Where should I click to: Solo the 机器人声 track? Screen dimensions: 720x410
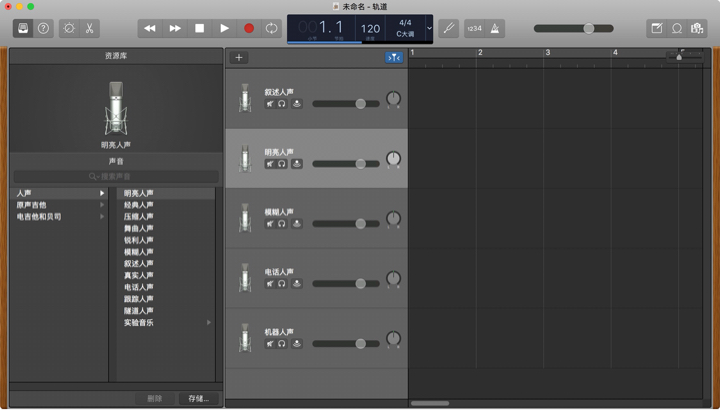[281, 343]
